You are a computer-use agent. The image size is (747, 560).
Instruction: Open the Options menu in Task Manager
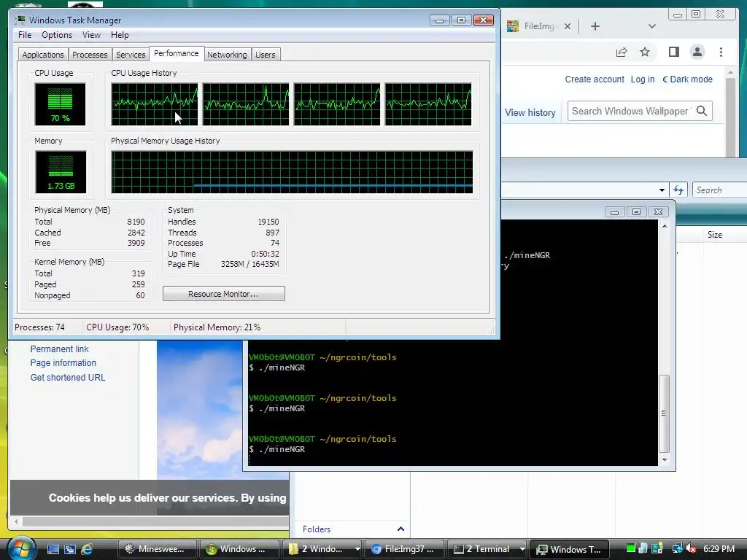click(57, 35)
